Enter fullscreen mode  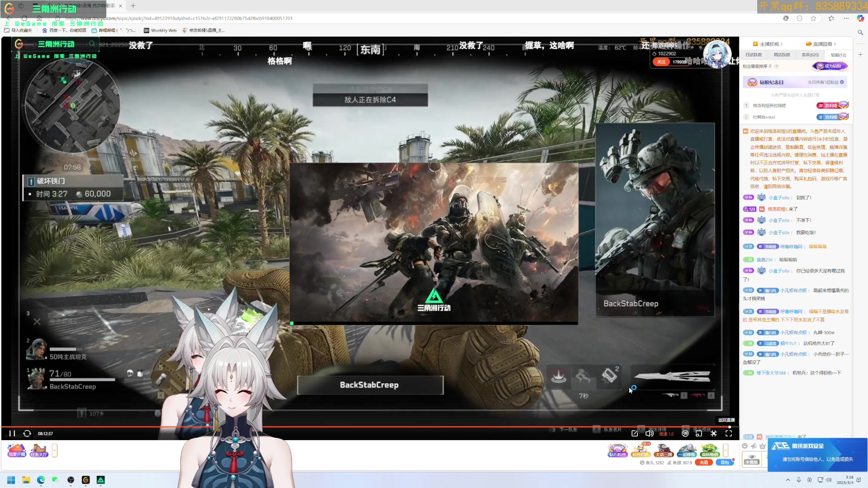coord(729,433)
